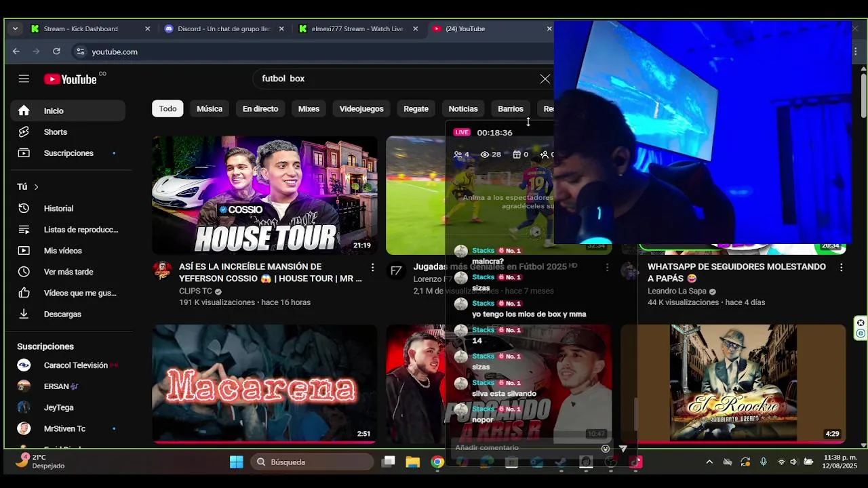Screen dimensions: 868x488
Task: Open Vídeos que me gustan
Action: [x=68, y=293]
